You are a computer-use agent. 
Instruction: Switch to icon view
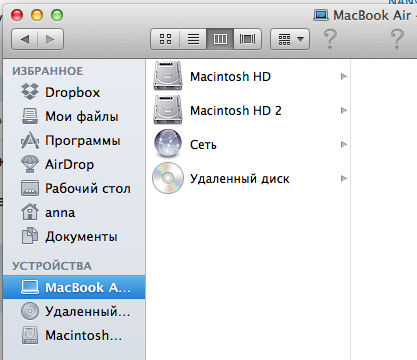(x=165, y=39)
